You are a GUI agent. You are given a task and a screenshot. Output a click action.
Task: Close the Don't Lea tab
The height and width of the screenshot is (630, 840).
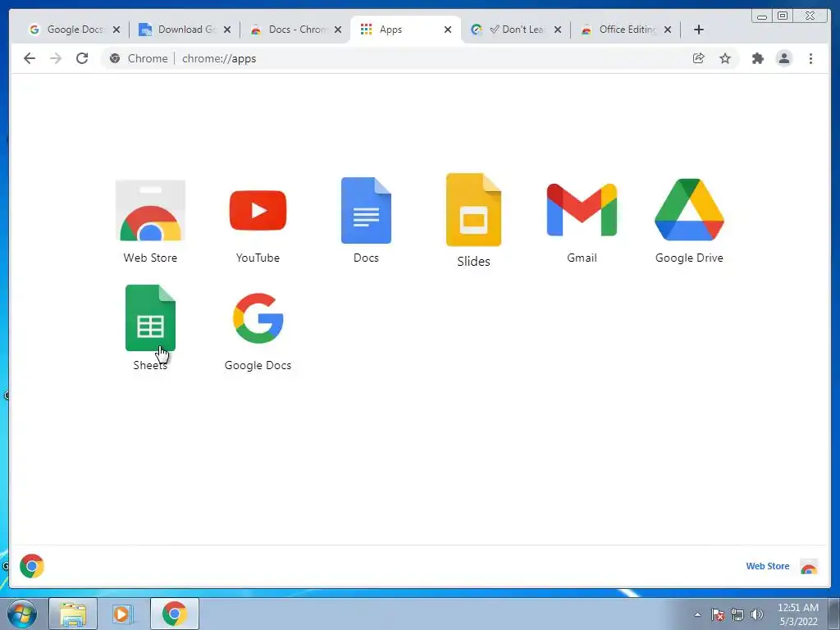pyautogui.click(x=558, y=30)
